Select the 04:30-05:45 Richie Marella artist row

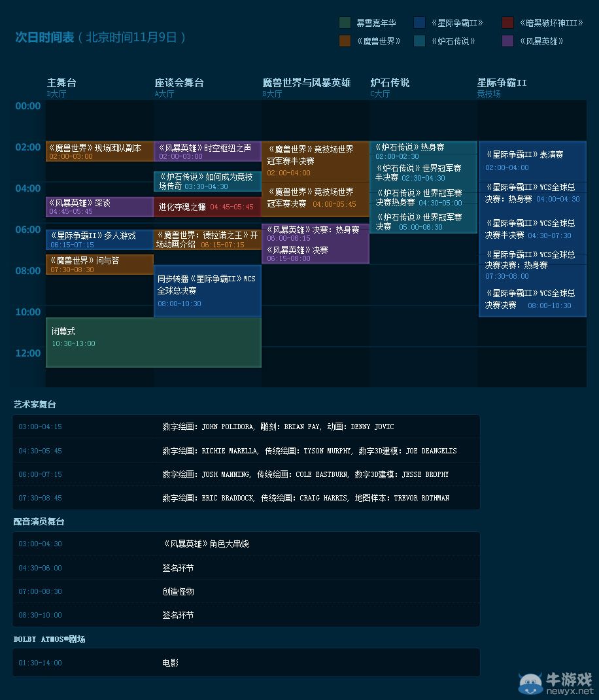[246, 451]
